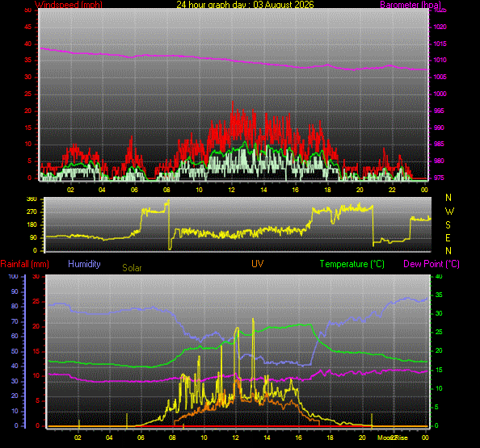Click wind direction axis value "360"

click(x=32, y=199)
